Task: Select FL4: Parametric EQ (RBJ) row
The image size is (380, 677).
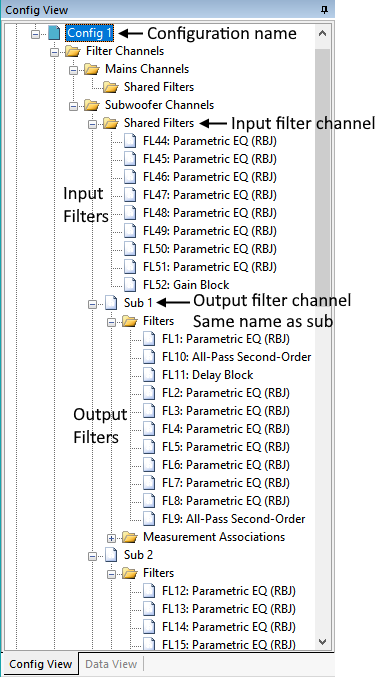Action: (225, 429)
